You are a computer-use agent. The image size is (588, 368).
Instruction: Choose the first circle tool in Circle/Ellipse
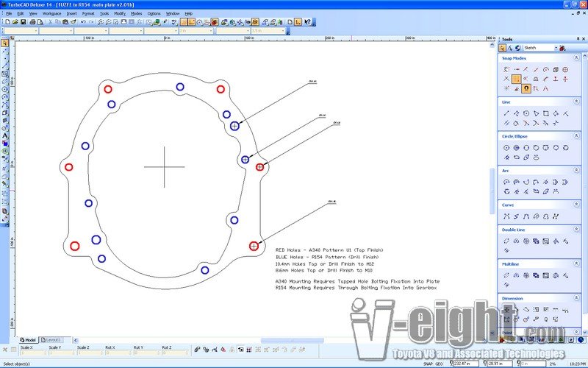(x=506, y=148)
